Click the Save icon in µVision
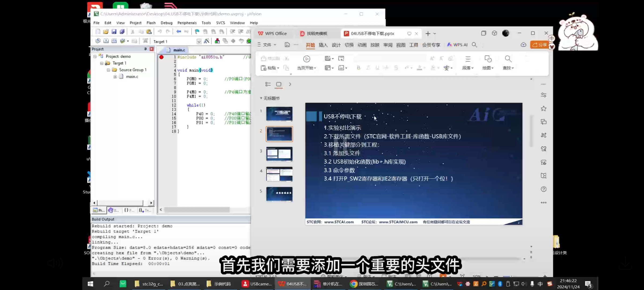This screenshot has width=644, height=290. pos(114,32)
